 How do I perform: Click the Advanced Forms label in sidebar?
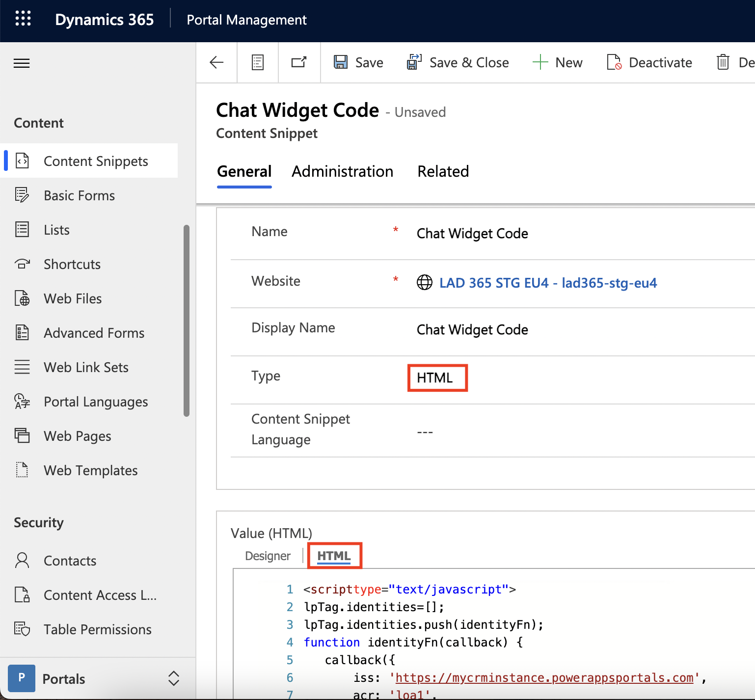click(x=94, y=333)
